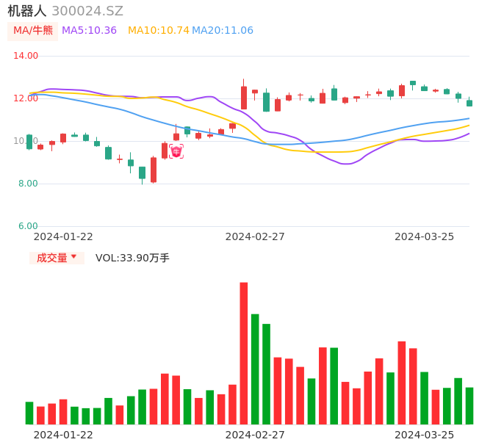Open the 成交量 indicator dropdown arrow

(73, 257)
